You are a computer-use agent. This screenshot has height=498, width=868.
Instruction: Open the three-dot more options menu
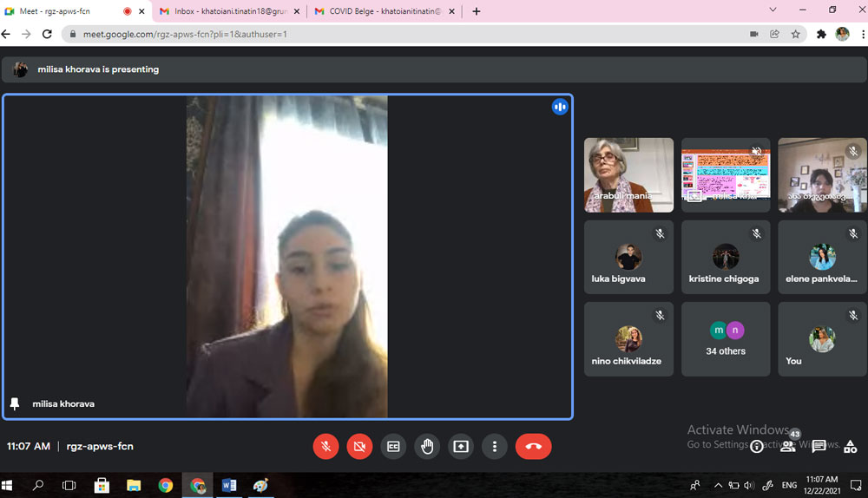pos(495,446)
